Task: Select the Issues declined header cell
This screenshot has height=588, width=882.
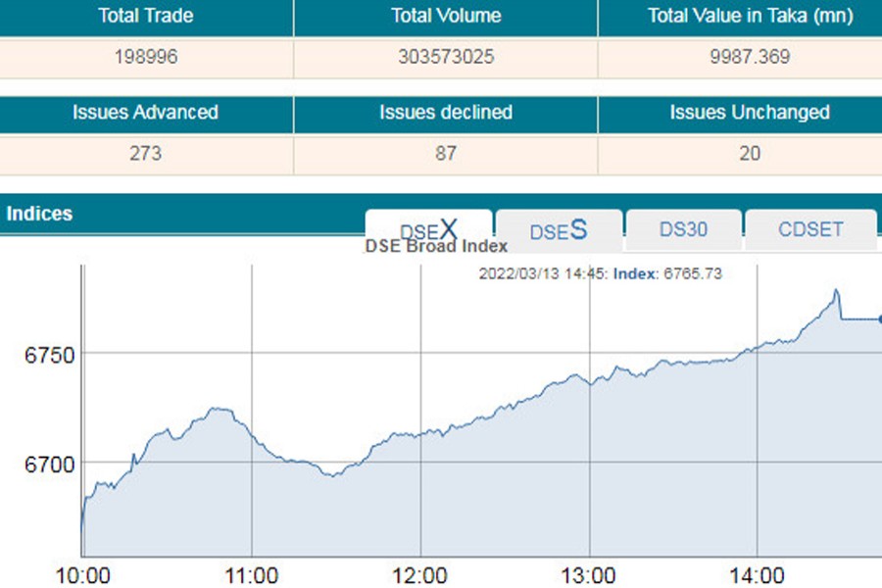Action: tap(446, 113)
